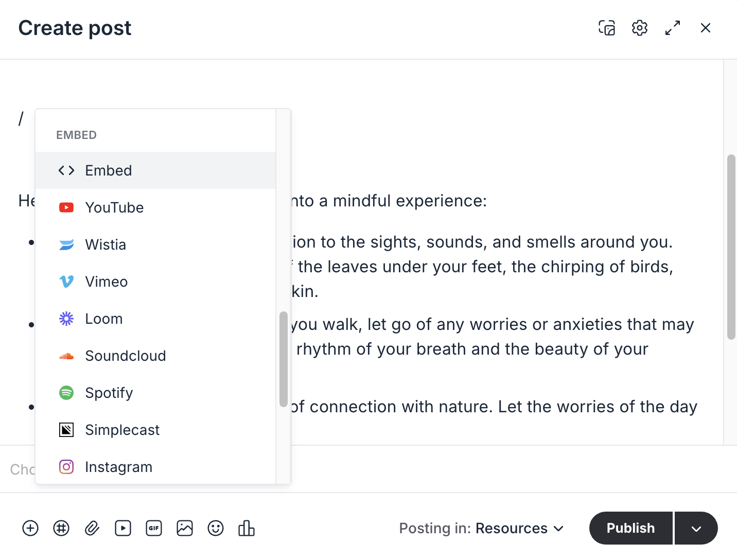Screen dimensions: 737x560
Task: Open post settings with the gear icon
Action: tap(639, 28)
